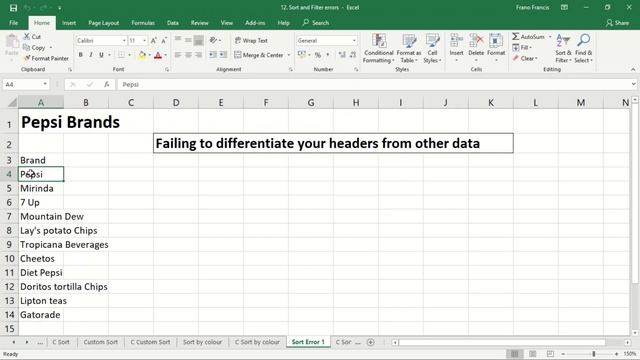Click Insert cells icon
The image size is (640, 360).
456,41
